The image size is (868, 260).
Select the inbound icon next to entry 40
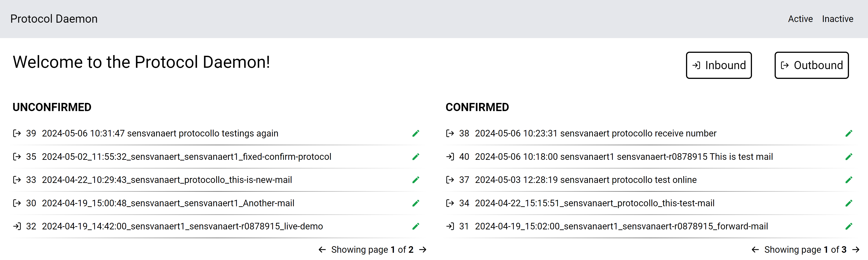tap(450, 156)
